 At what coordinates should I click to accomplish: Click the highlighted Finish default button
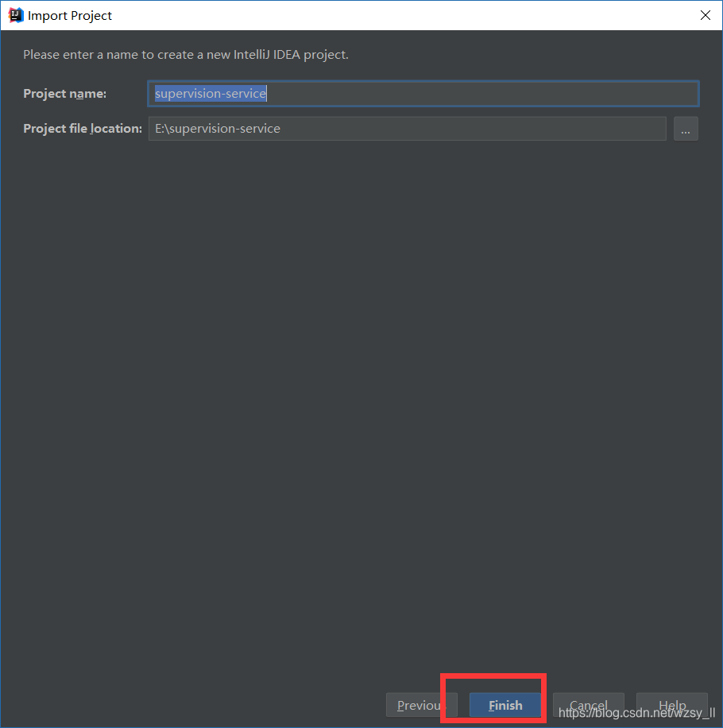coord(505,705)
